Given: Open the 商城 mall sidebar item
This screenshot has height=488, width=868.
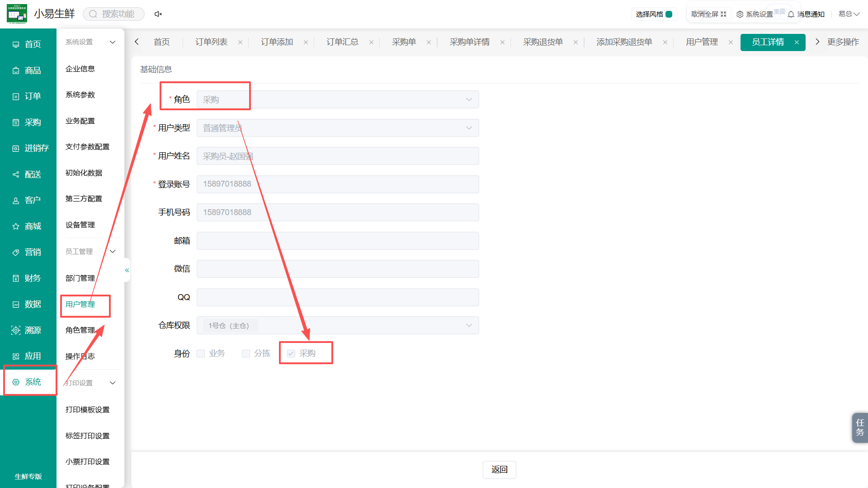Looking at the screenshot, I should click(28, 226).
